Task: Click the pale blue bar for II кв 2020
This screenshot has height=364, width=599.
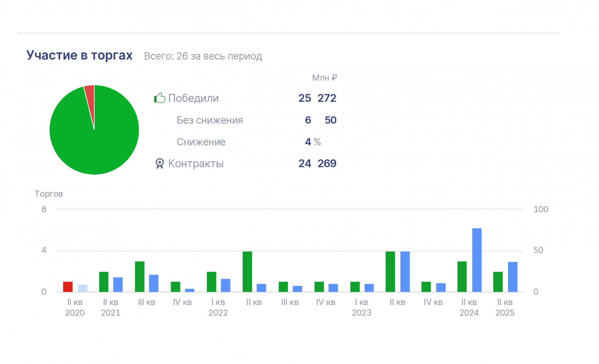Action: click(83, 288)
